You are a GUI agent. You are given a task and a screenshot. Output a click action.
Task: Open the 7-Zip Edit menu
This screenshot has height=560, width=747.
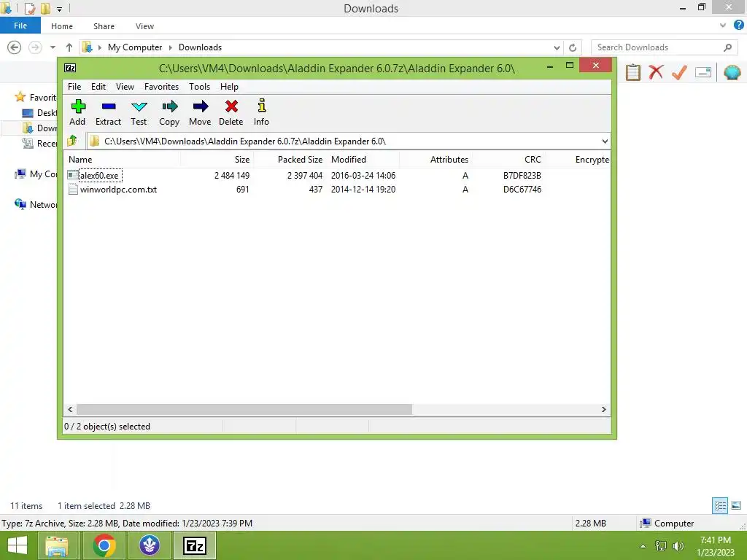pyautogui.click(x=98, y=87)
